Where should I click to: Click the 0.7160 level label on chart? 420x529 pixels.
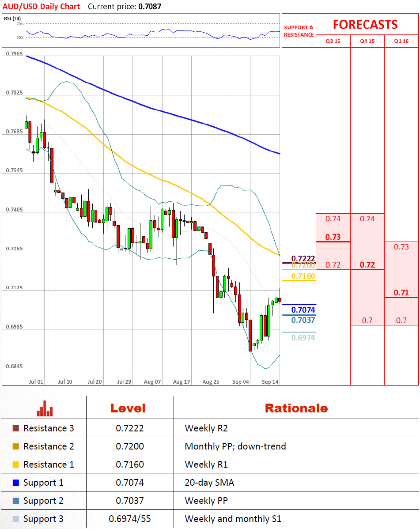click(303, 276)
